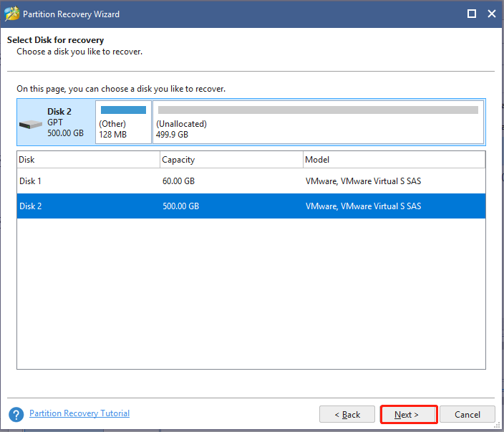Select the Disk 2 row

point(251,206)
